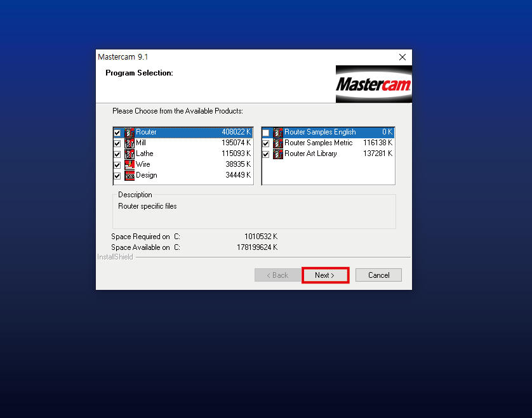Uncheck the Mill checkbox
The height and width of the screenshot is (418, 532).
[117, 143]
